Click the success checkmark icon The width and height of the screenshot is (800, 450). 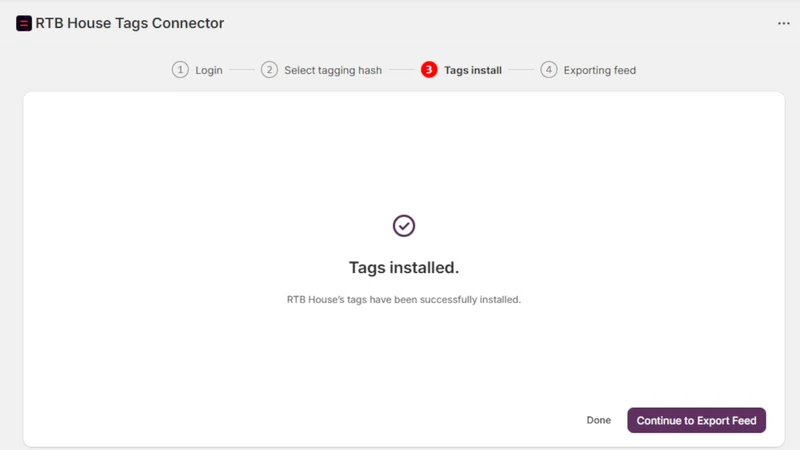[x=404, y=226]
